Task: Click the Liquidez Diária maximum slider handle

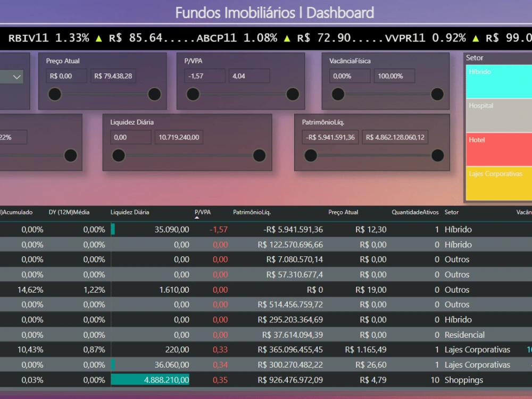Action: pyautogui.click(x=259, y=155)
